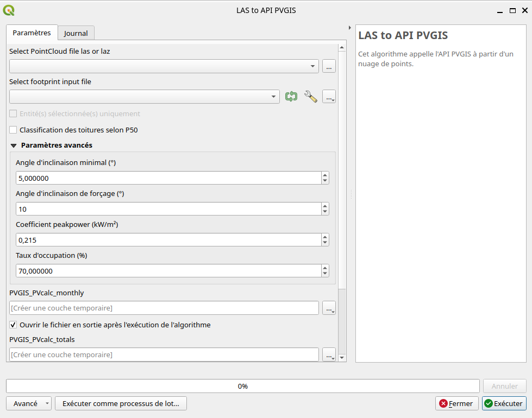Image resolution: width=532 pixels, height=418 pixels.
Task: Maximize the LAS to API PVGIS window
Action: point(512,10)
